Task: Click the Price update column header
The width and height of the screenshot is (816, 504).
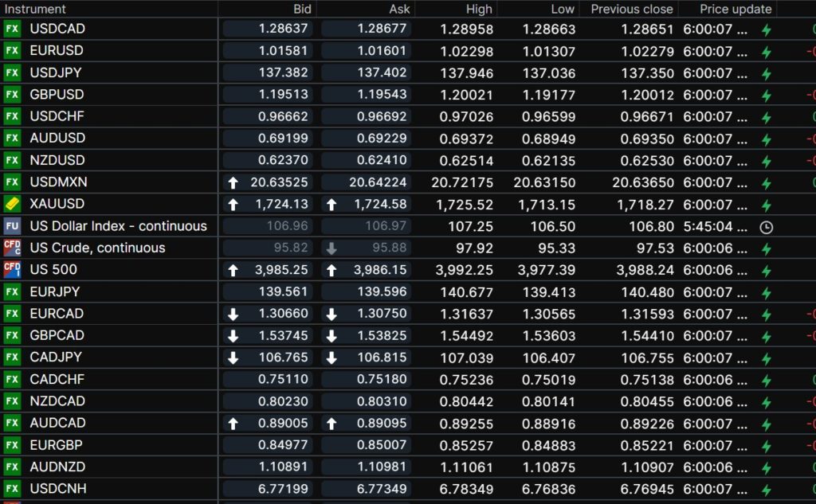Action: click(735, 10)
